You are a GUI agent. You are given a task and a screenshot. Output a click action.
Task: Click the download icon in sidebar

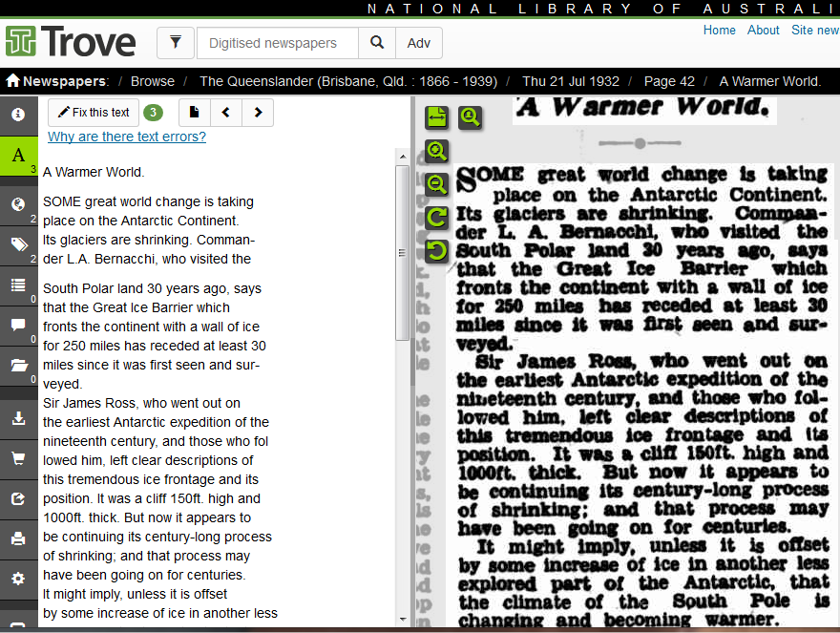18,418
